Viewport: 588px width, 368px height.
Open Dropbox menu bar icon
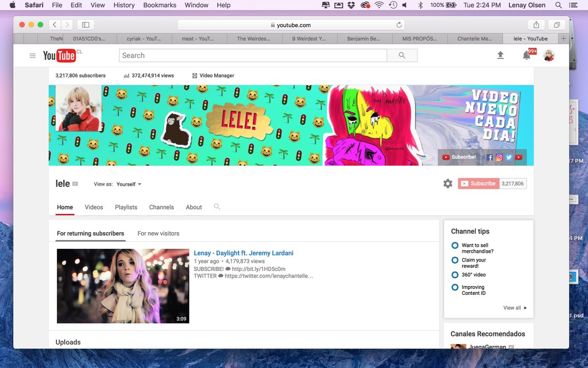point(351,5)
